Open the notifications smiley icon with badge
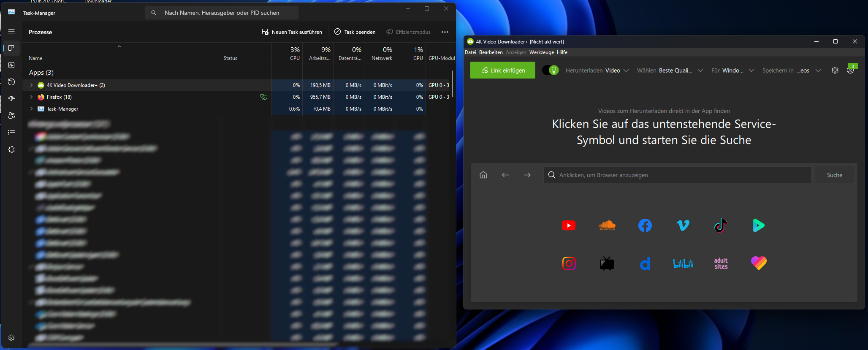868x350 pixels. pos(851,69)
